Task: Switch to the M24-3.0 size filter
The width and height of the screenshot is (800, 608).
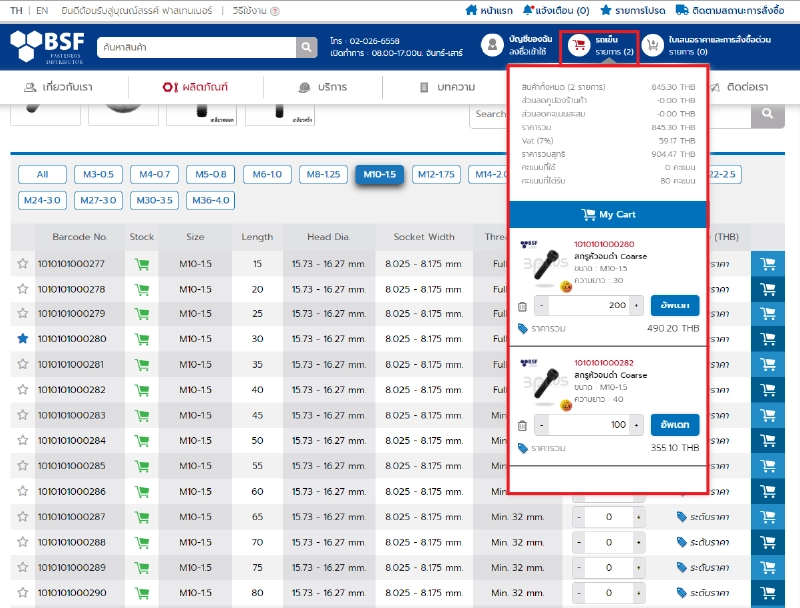Action: 42,200
